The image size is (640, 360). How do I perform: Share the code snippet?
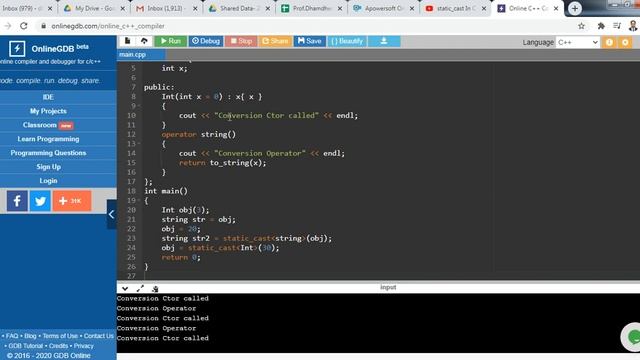pos(275,41)
